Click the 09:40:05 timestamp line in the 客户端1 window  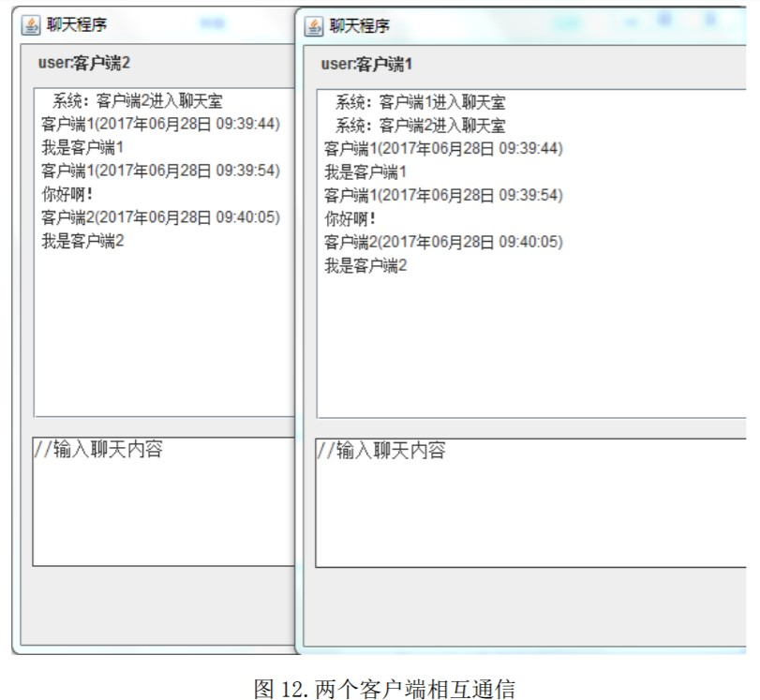click(x=443, y=242)
